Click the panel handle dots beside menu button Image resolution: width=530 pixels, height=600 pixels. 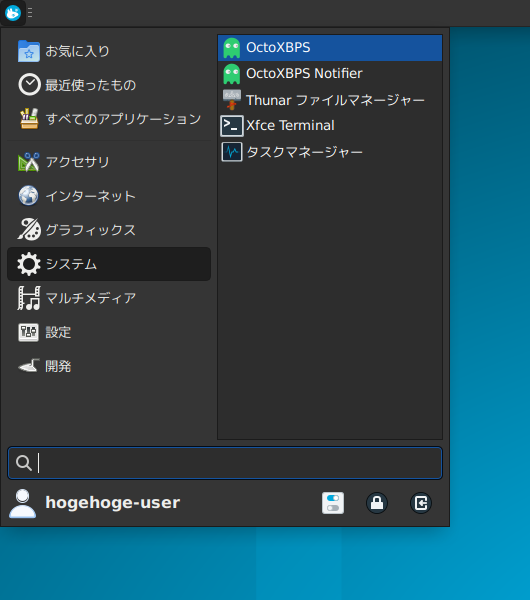(x=30, y=13)
